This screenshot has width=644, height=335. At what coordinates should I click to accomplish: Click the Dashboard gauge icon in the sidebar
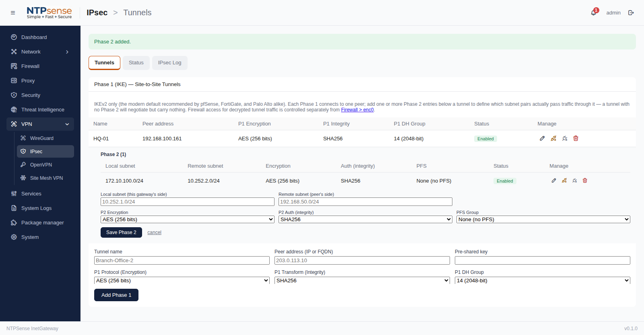(14, 37)
